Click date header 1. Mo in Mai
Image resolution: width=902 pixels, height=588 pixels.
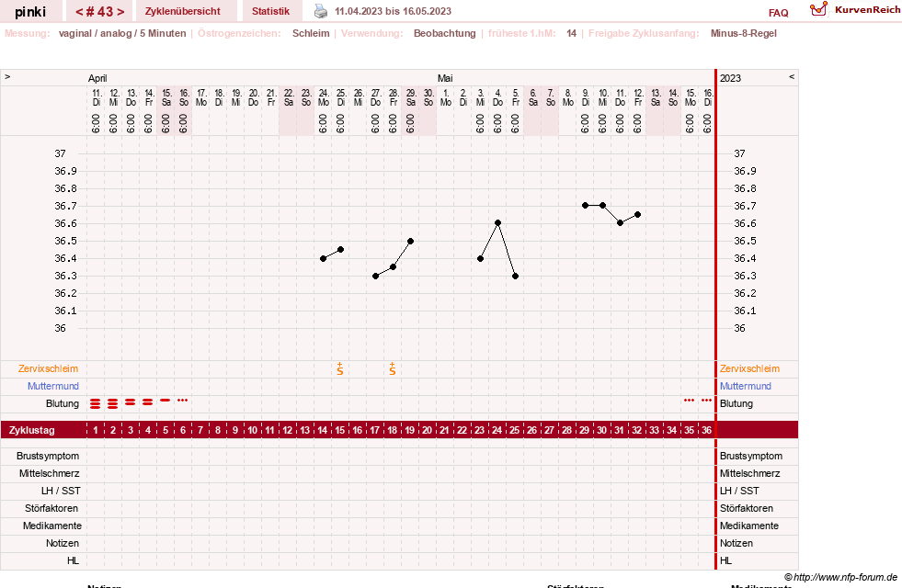click(x=446, y=97)
